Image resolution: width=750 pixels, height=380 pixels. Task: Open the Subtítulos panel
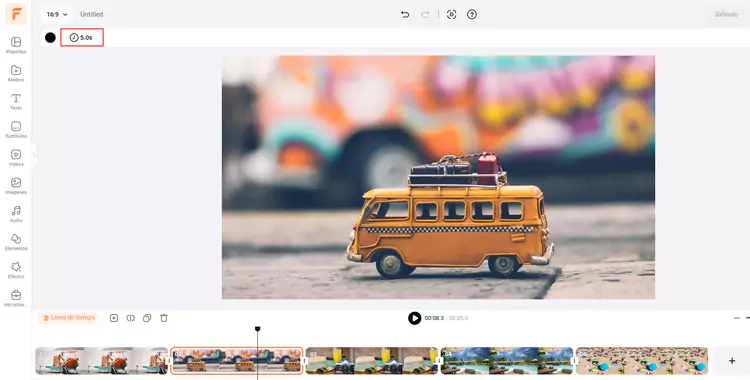coord(16,130)
